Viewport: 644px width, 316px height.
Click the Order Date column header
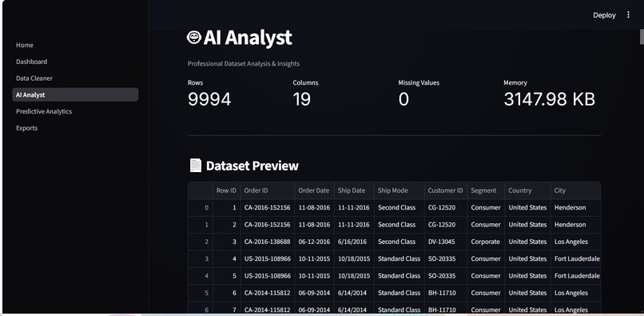(314, 190)
